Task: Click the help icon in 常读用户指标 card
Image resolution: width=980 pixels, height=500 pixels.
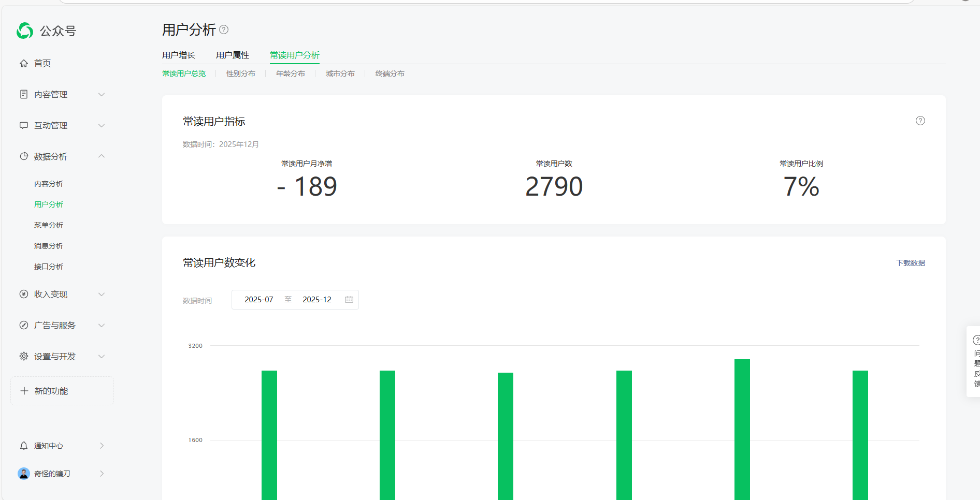Action: 920,121
